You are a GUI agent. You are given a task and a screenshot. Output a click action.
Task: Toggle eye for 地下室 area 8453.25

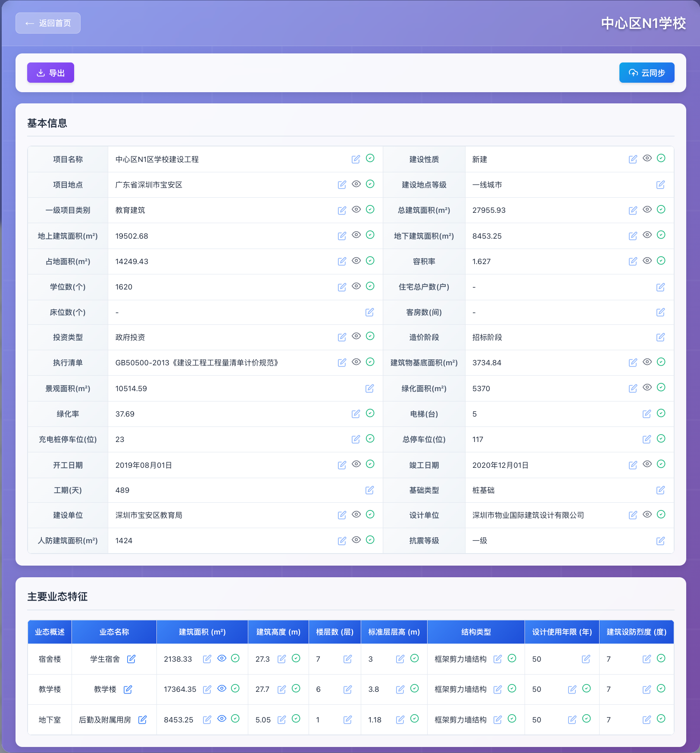[222, 719]
